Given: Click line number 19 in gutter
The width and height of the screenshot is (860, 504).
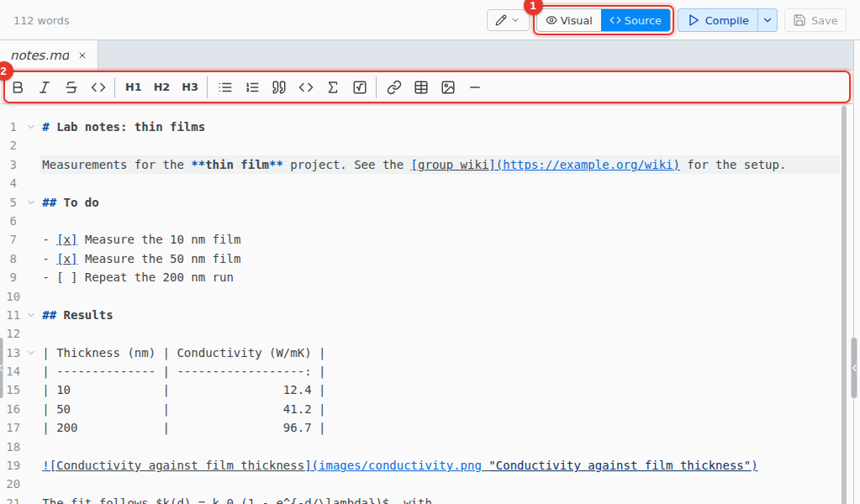Looking at the screenshot, I should point(13,465).
